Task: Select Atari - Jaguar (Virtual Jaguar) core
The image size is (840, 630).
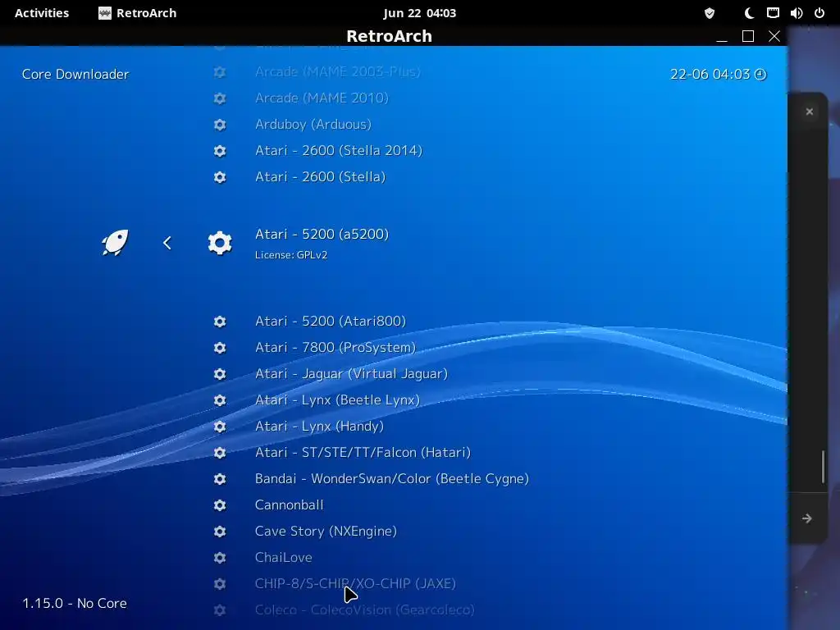Action: [x=351, y=373]
